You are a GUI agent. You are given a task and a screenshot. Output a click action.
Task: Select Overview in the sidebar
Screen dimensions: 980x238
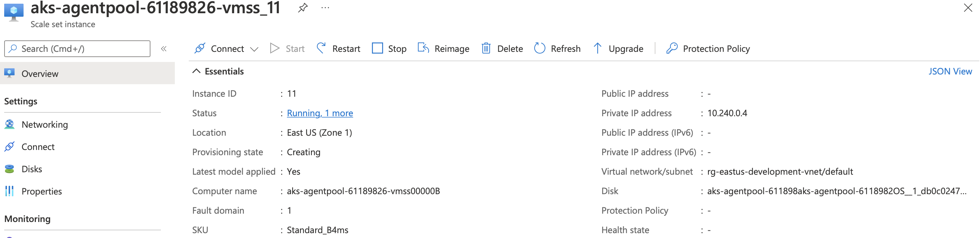(x=87, y=73)
